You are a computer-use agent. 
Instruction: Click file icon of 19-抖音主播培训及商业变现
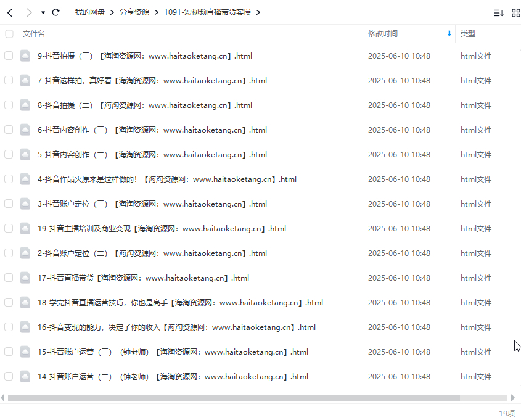[x=25, y=229]
